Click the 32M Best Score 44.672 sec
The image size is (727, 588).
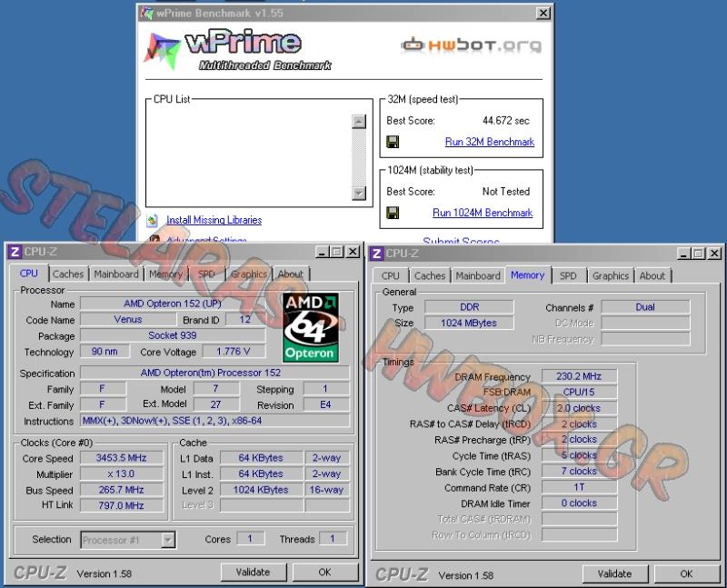click(506, 121)
